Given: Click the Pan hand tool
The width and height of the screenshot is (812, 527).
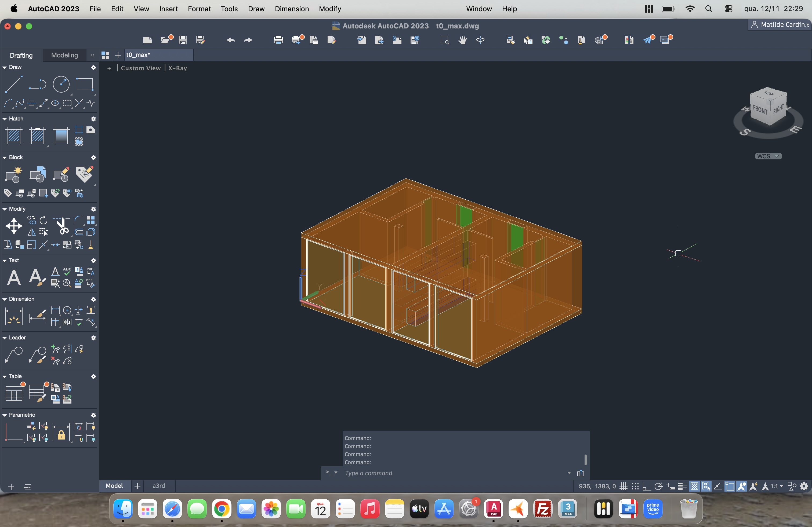Looking at the screenshot, I should 462,40.
